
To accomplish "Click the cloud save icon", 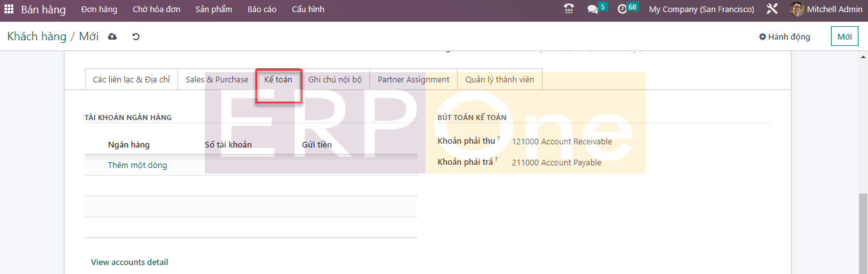I will click(x=113, y=37).
